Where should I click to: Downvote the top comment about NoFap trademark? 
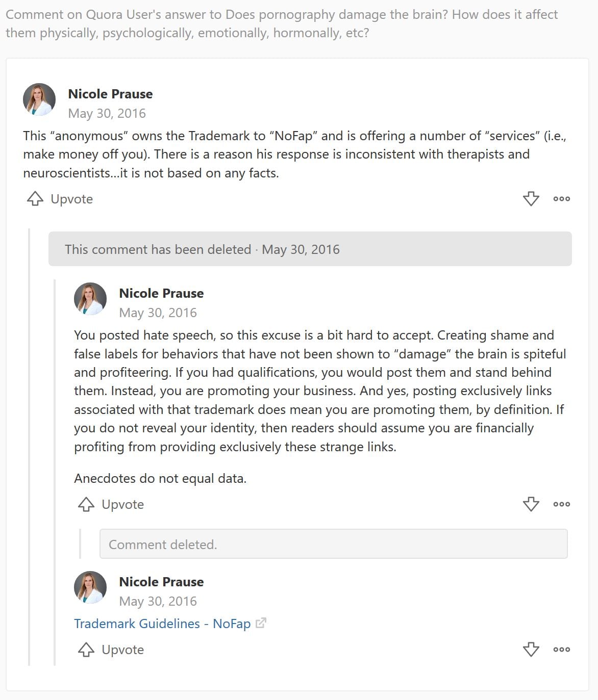coord(531,199)
